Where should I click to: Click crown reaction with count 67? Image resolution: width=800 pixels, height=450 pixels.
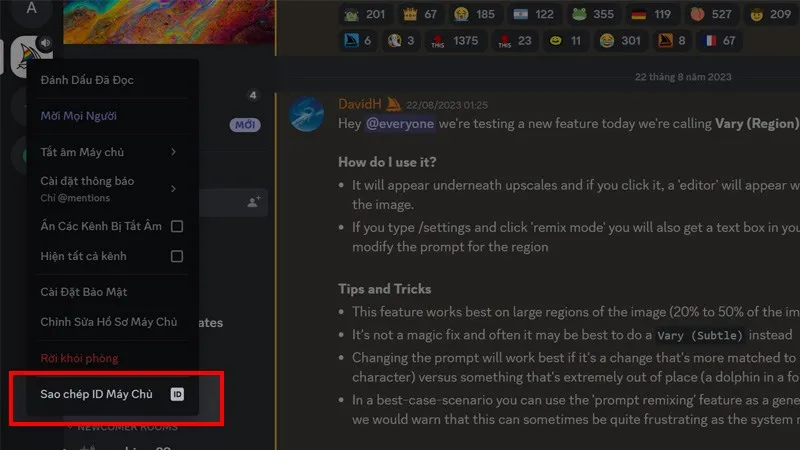[x=420, y=14]
